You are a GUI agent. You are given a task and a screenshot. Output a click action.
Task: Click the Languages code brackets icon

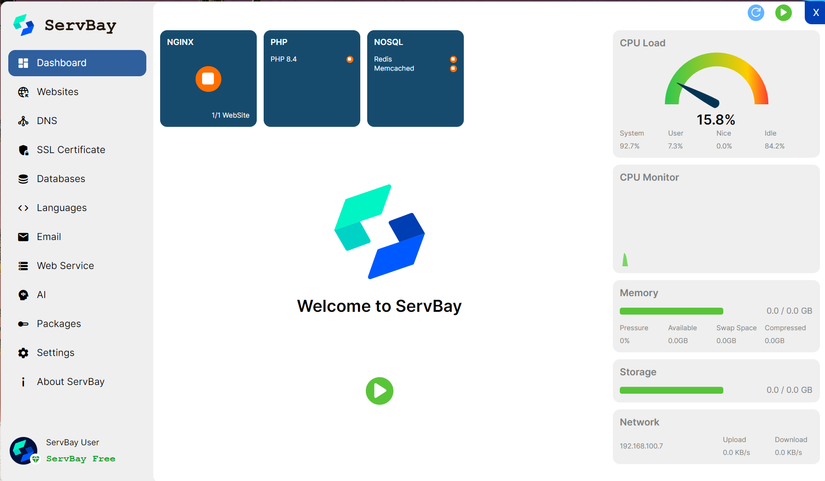tap(23, 208)
